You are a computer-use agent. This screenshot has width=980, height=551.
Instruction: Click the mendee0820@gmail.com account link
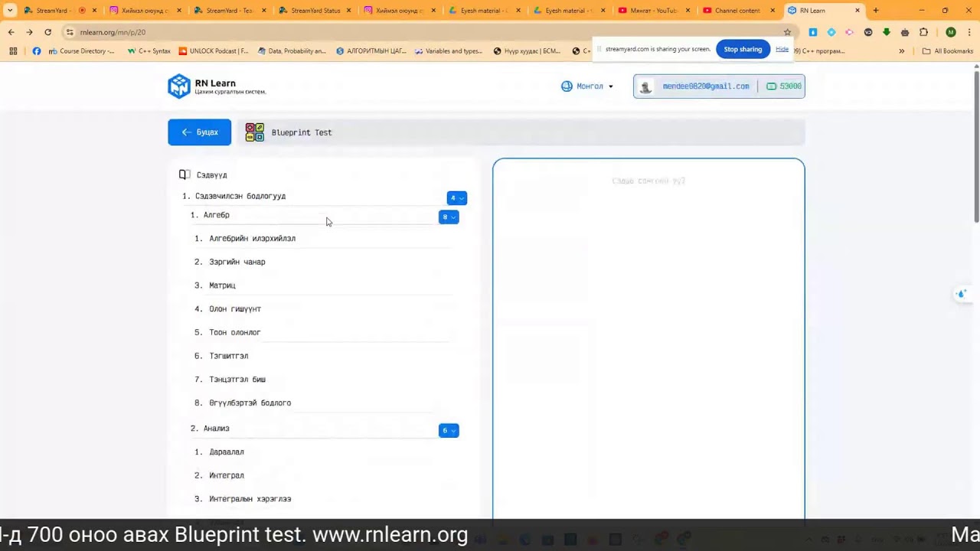(x=706, y=86)
